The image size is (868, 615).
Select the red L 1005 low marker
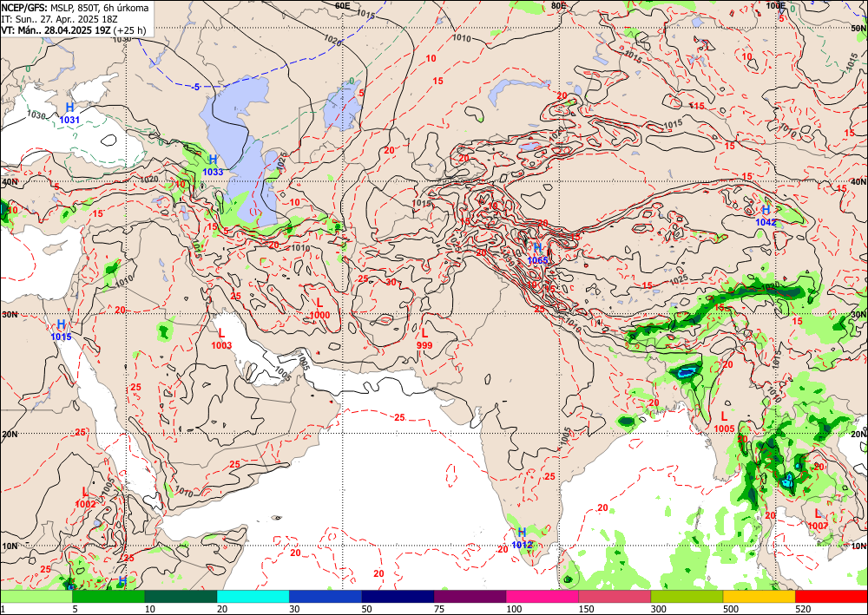tap(724, 422)
